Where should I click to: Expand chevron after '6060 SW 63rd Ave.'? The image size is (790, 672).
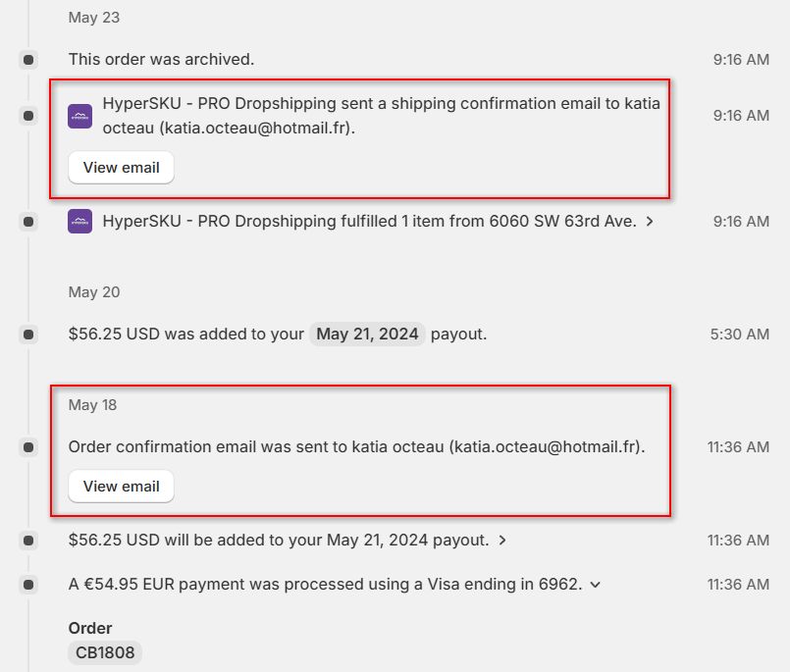(650, 222)
